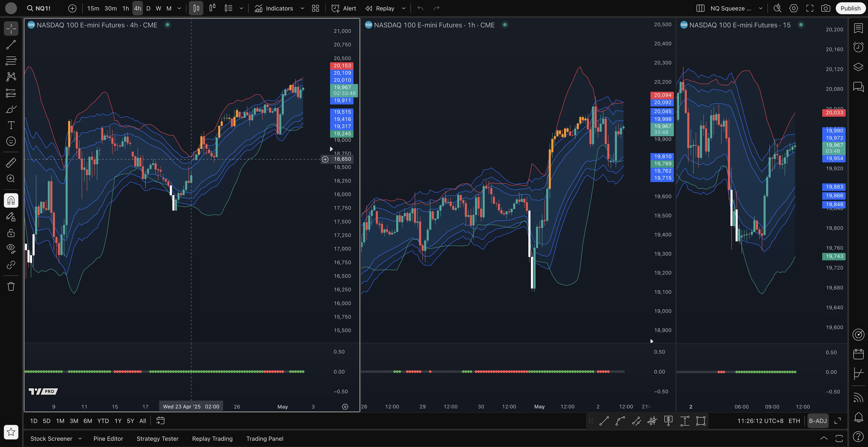The width and height of the screenshot is (868, 447).
Task: Toggle magnet mode in left toolbar
Action: coord(11,201)
